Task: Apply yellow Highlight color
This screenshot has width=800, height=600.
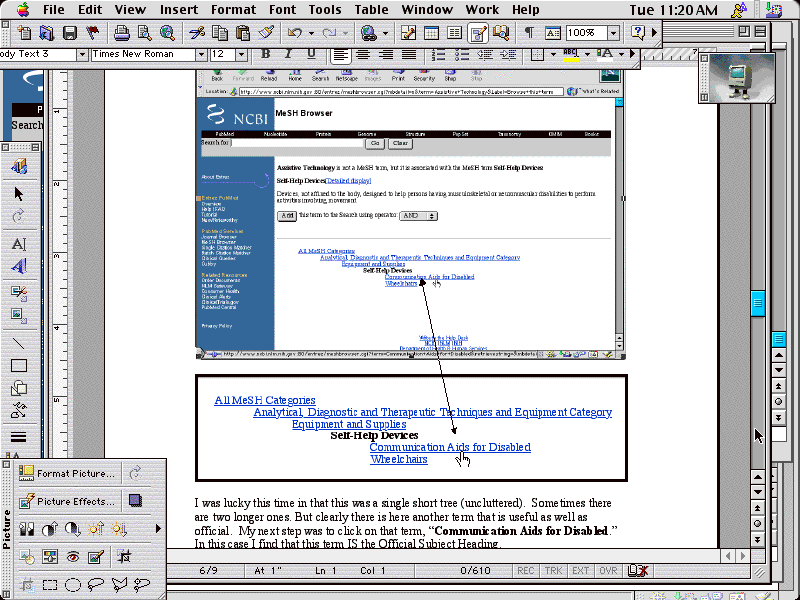Action: [570, 55]
